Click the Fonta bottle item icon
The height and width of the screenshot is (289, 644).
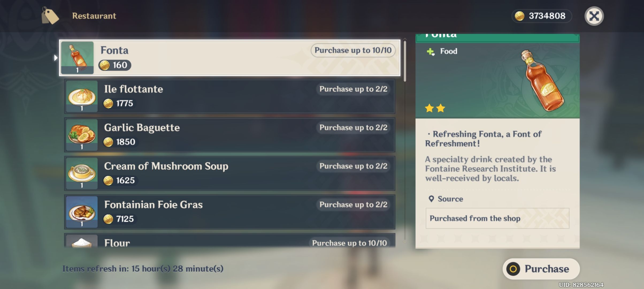point(77,58)
